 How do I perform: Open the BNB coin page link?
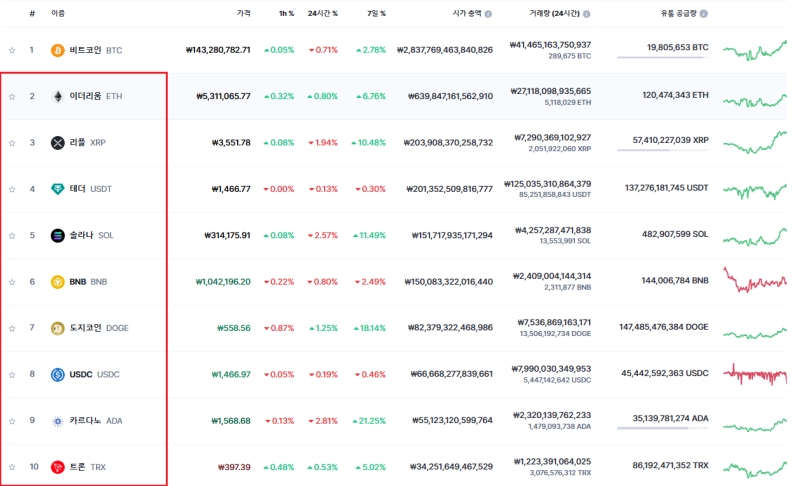88,282
